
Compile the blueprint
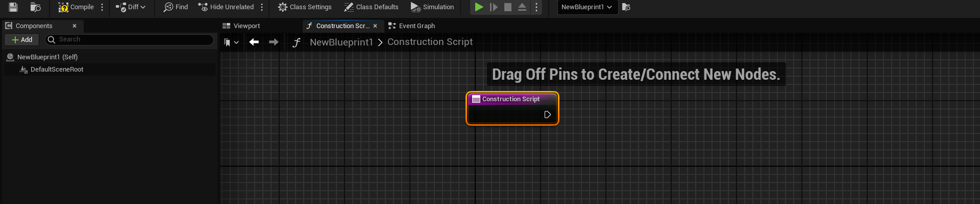click(76, 7)
